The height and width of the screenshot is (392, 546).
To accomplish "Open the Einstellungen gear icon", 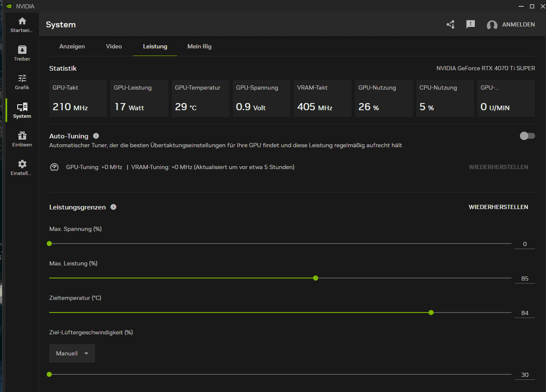I will click(22, 164).
